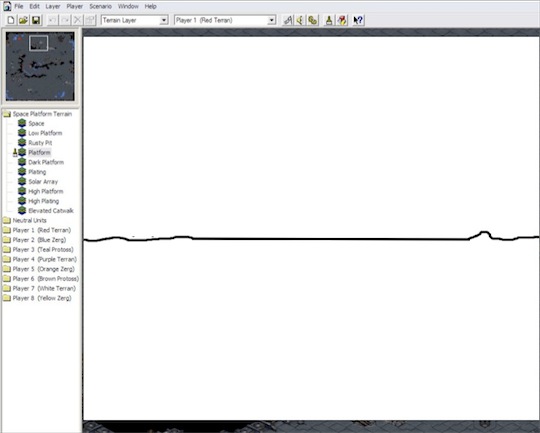
Task: Collapse the Space Platform Terrain folder
Action: click(7, 114)
